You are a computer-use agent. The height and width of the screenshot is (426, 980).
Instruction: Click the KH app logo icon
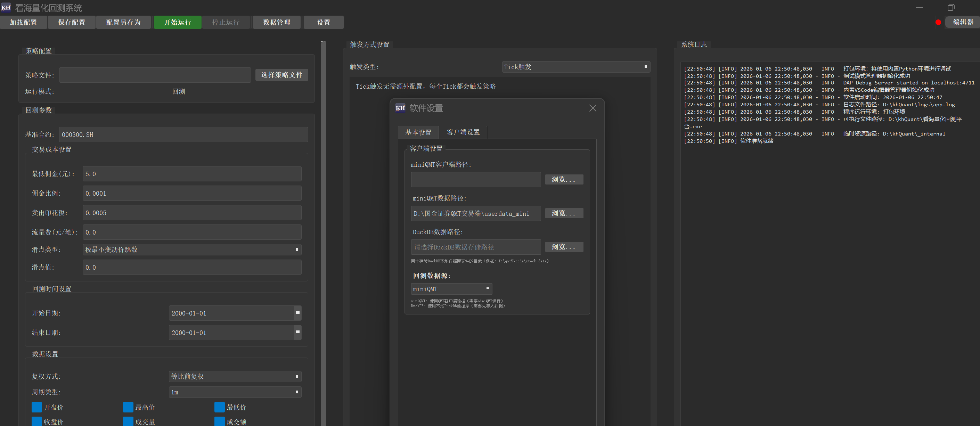pyautogui.click(x=6, y=8)
